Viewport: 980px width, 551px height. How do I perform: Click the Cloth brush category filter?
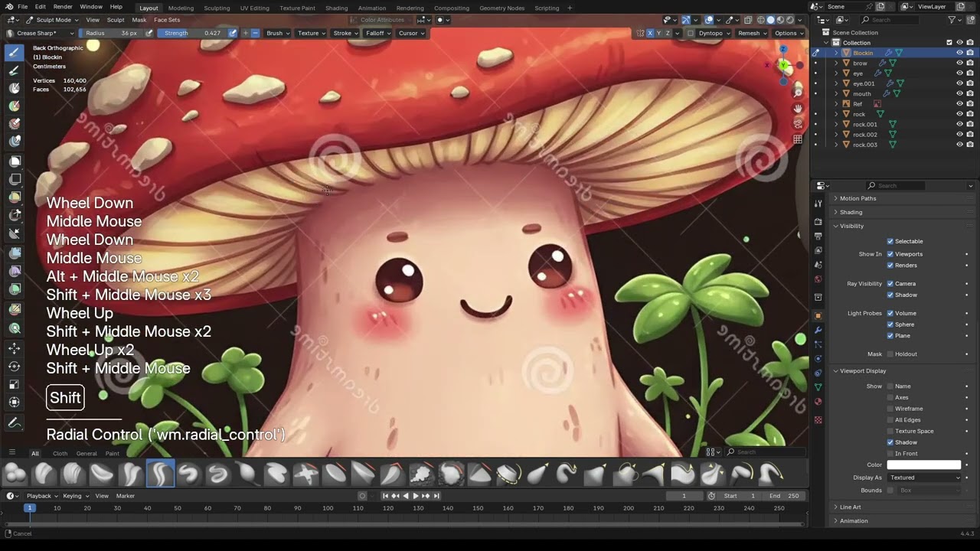click(60, 454)
